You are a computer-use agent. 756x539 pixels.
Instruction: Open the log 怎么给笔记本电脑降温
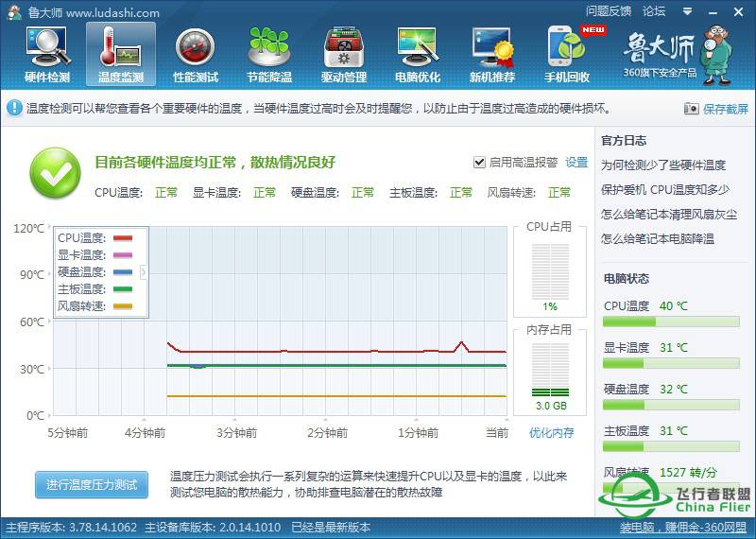pyautogui.click(x=658, y=239)
